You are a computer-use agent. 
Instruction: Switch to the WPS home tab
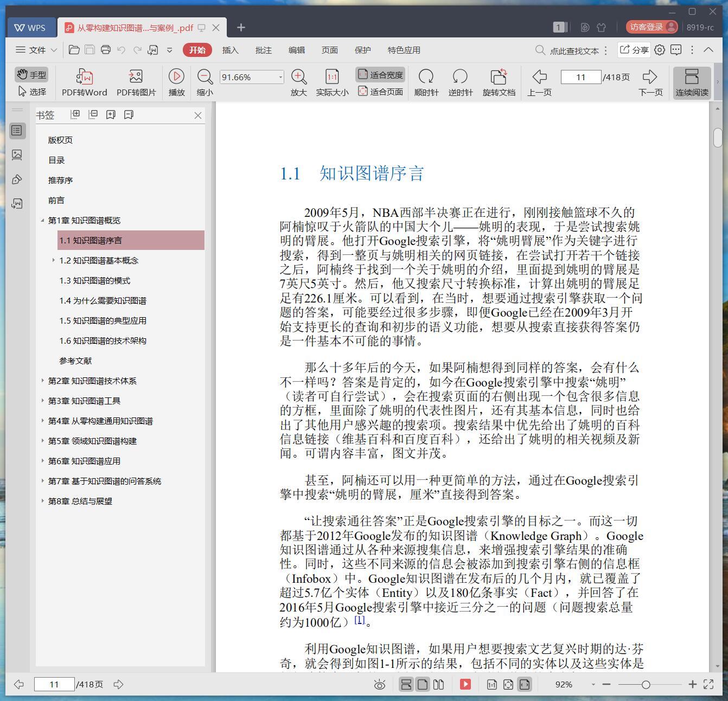pyautogui.click(x=31, y=28)
